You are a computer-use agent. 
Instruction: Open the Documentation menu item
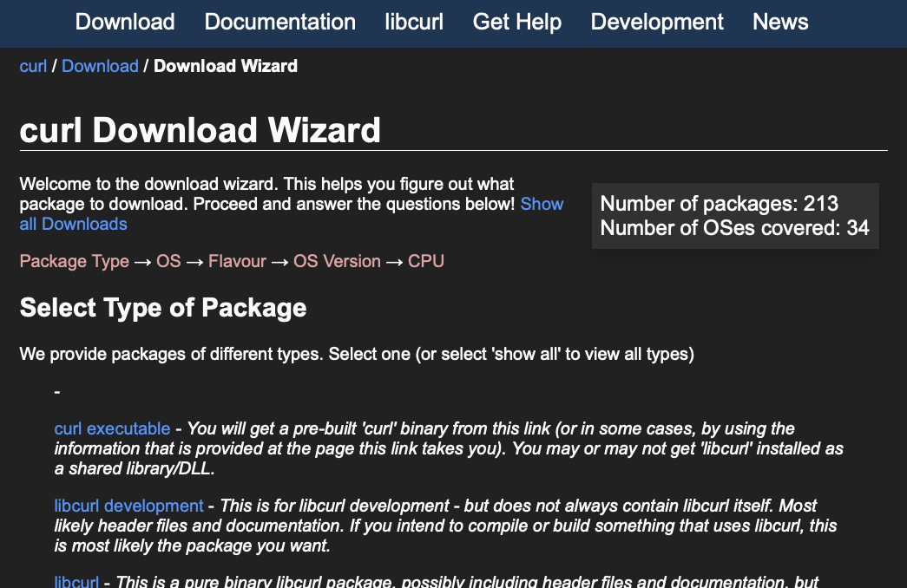point(280,22)
